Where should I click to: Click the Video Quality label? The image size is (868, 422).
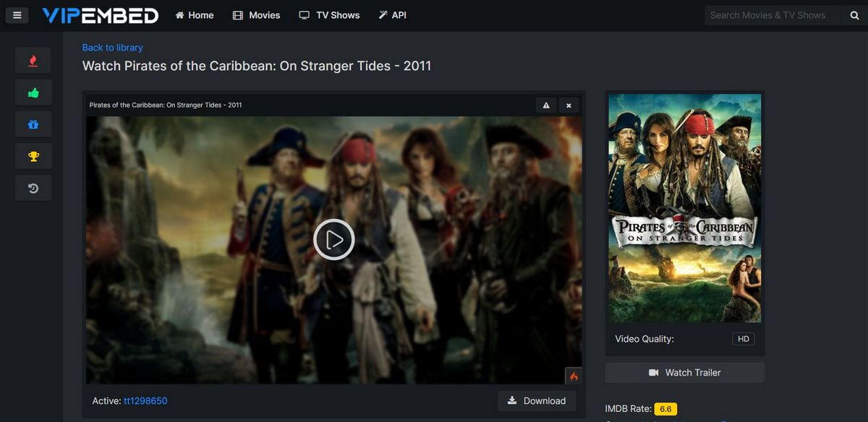[644, 339]
